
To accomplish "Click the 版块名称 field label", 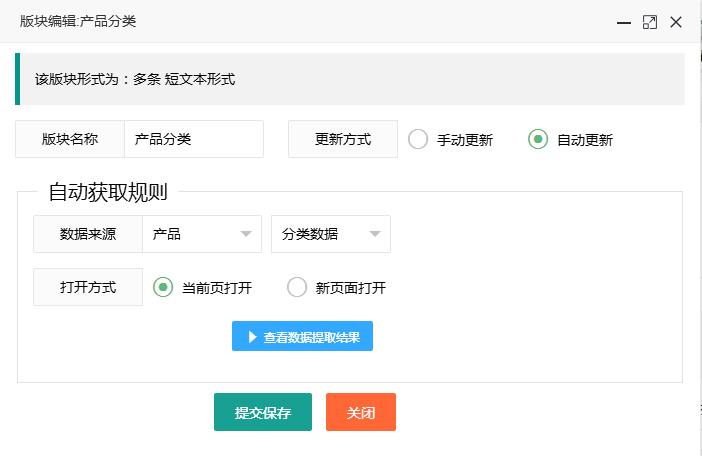I will tap(70, 140).
